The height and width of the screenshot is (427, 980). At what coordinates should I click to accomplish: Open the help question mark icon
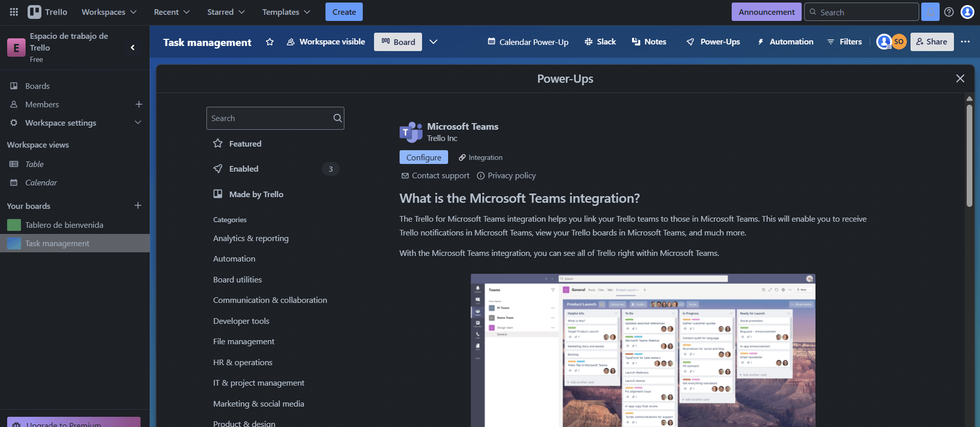click(x=949, y=12)
